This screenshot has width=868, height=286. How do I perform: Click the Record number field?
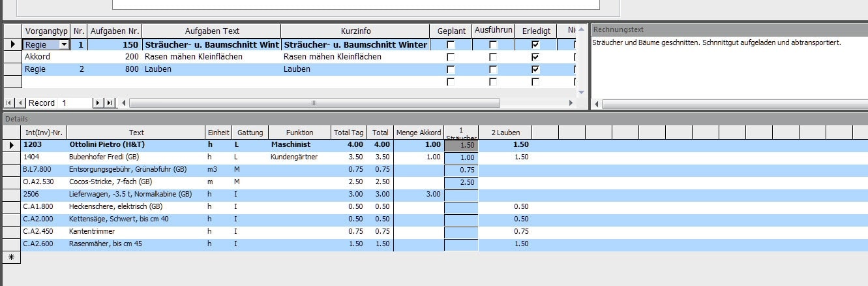point(75,103)
